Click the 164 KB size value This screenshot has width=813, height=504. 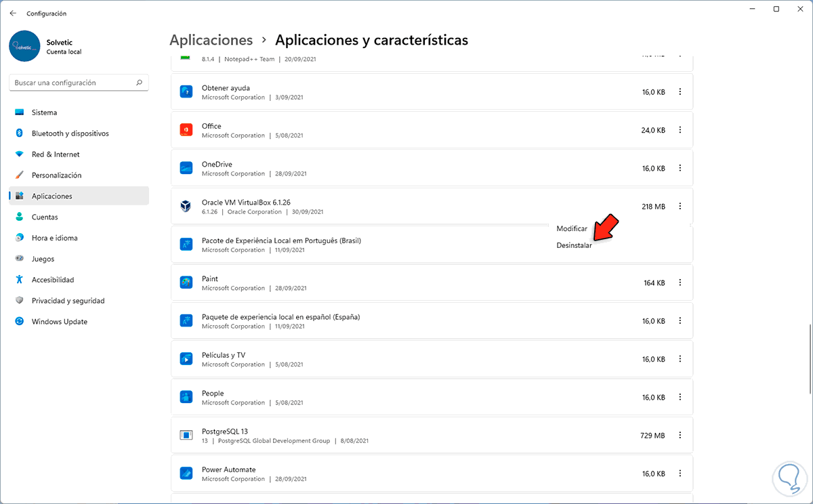point(654,283)
